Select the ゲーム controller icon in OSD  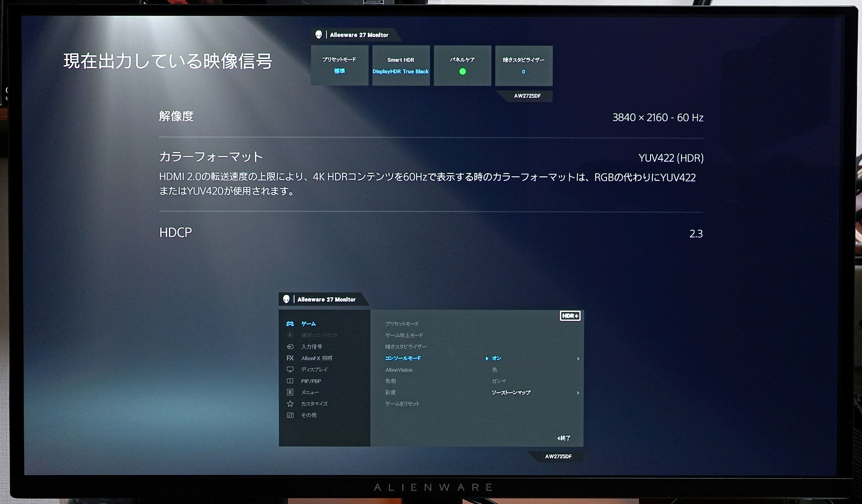point(290,324)
